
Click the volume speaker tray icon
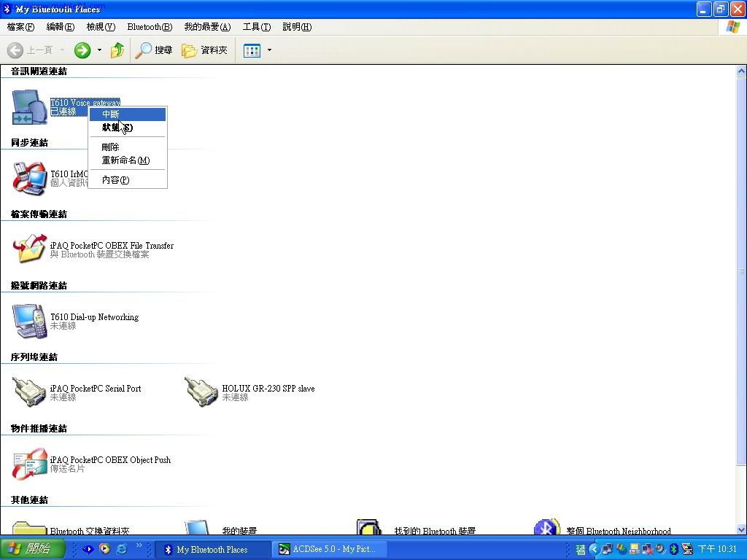(659, 549)
